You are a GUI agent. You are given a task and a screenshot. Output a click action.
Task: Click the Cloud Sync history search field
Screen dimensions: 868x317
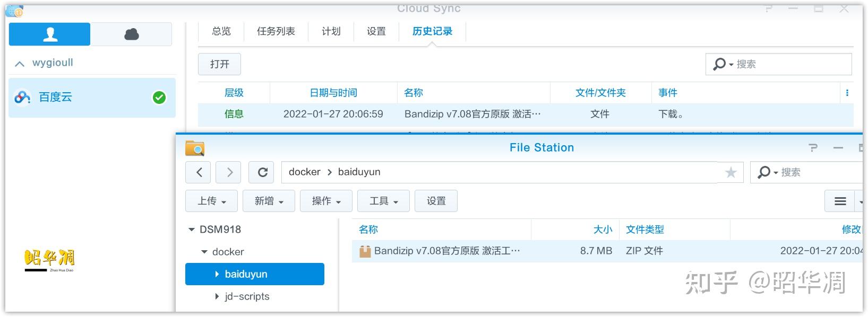791,64
